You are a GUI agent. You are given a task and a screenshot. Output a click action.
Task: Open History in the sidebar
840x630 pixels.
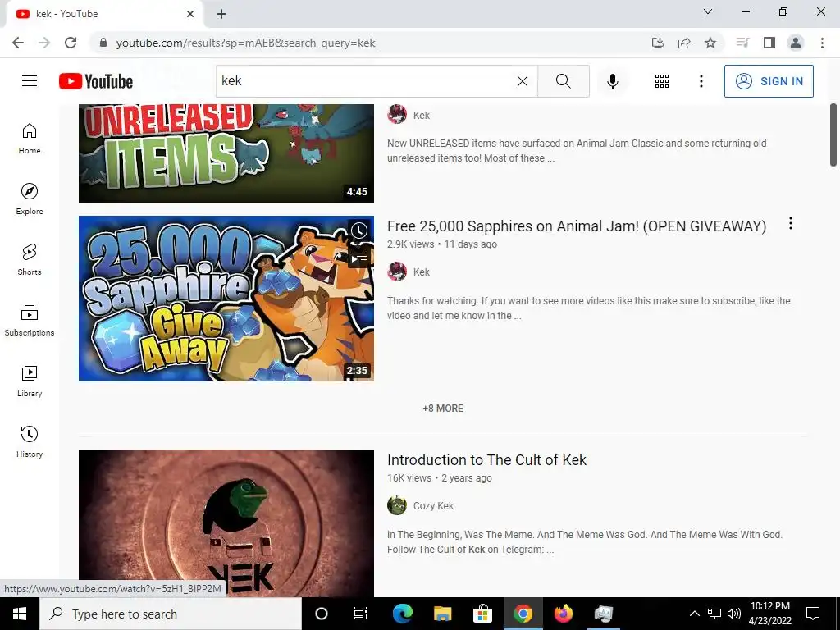[30, 441]
